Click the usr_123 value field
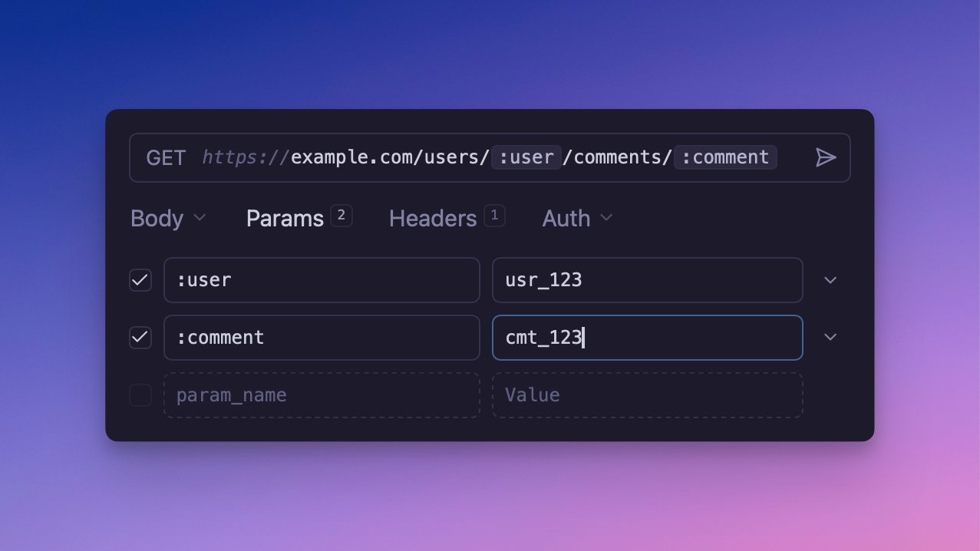This screenshot has height=551, width=980. coord(647,280)
